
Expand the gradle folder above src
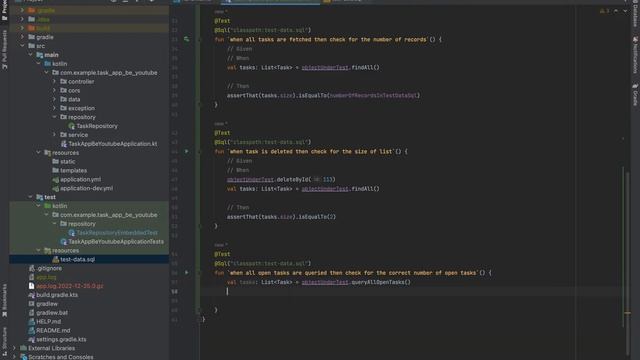(22, 37)
